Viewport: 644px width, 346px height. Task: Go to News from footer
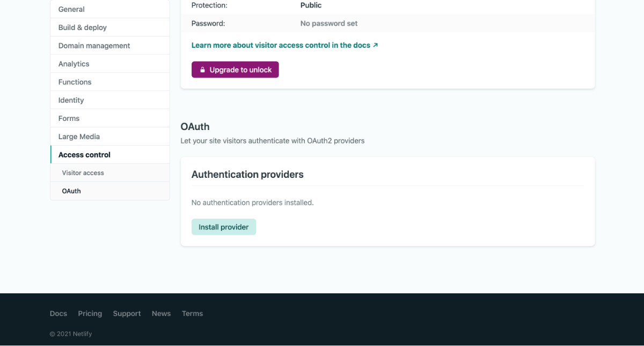[x=161, y=314]
